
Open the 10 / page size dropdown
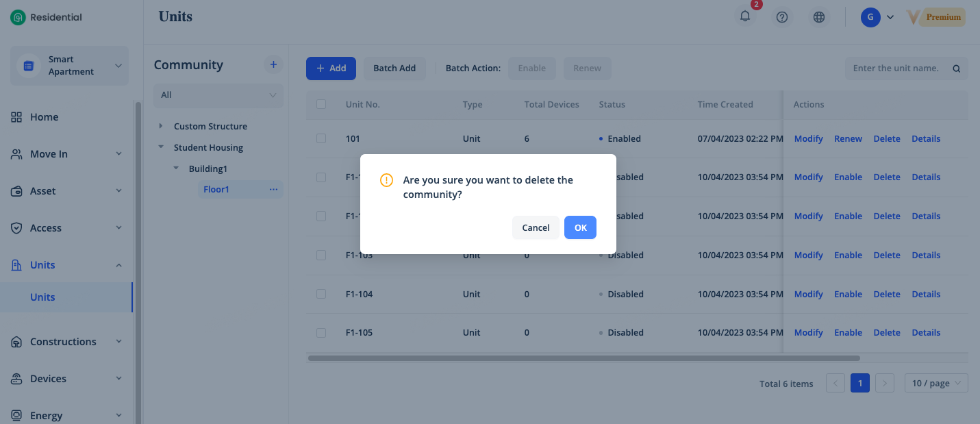[935, 383]
